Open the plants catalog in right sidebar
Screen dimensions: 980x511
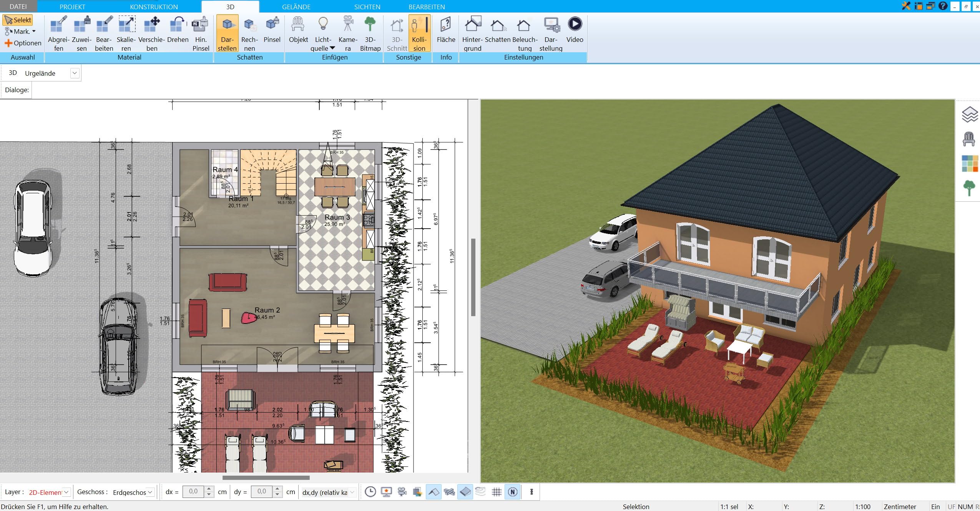(x=969, y=188)
